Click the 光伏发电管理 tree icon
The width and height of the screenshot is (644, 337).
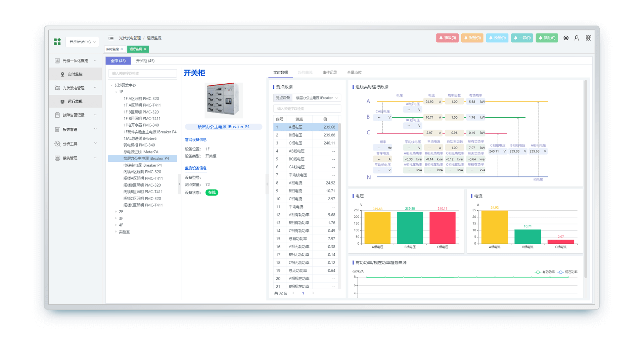click(x=57, y=88)
